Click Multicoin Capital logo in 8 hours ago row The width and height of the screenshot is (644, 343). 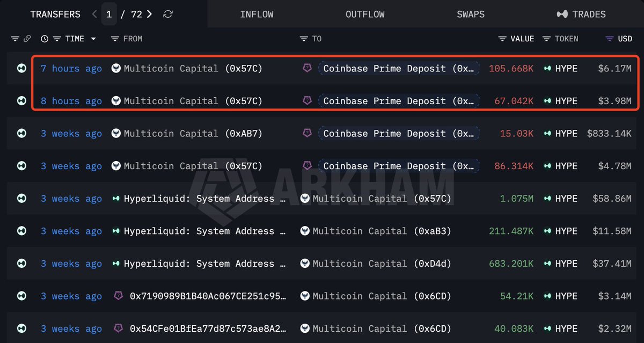[115, 101]
